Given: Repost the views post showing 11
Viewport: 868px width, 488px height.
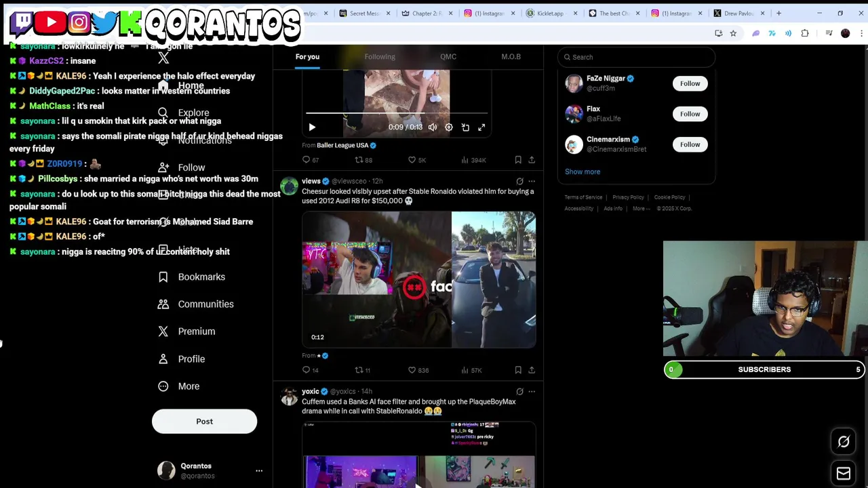Looking at the screenshot, I should pos(363,370).
